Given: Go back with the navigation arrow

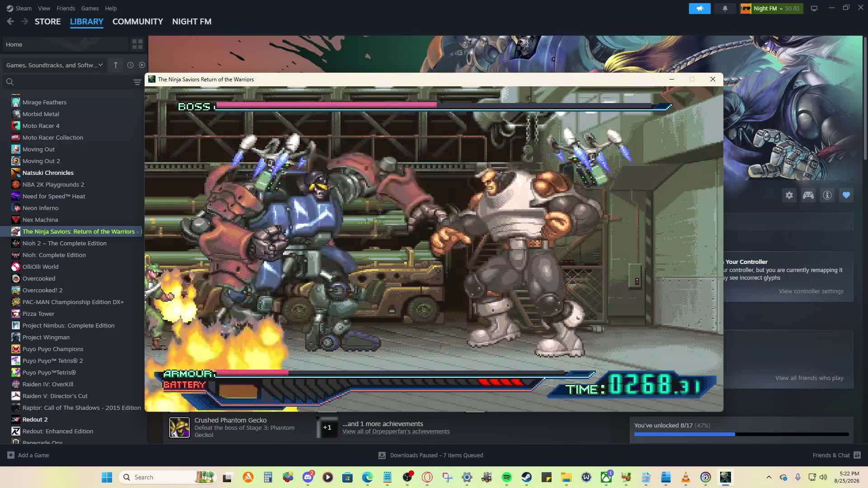Looking at the screenshot, I should click(10, 21).
